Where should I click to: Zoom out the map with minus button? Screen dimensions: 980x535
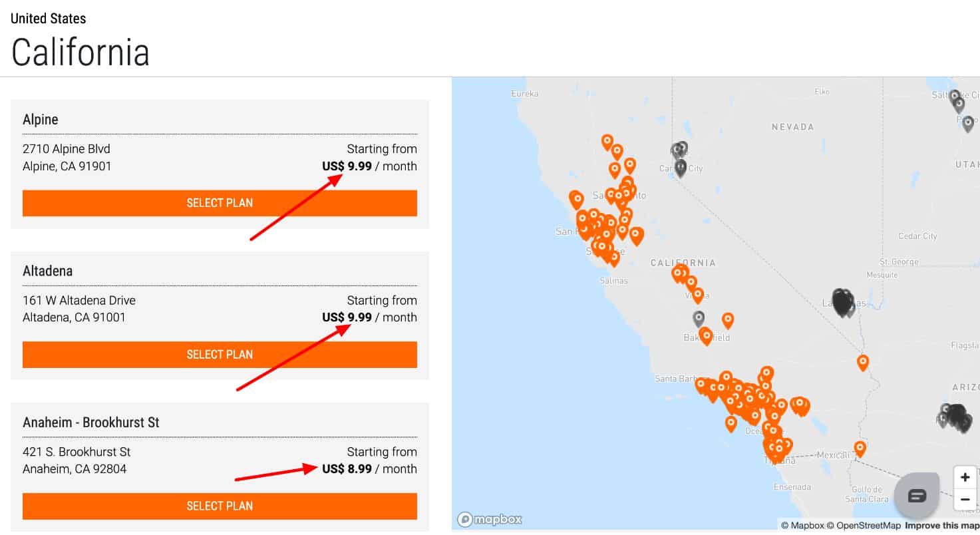[965, 499]
